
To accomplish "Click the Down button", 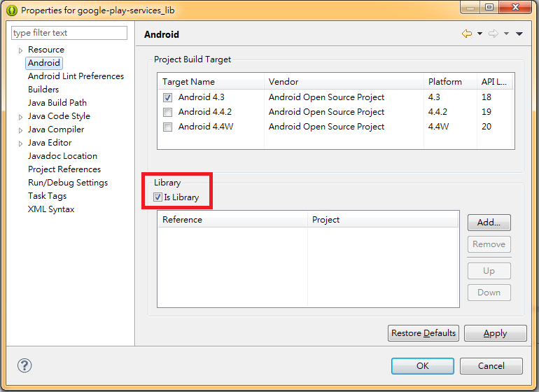I will click(489, 293).
